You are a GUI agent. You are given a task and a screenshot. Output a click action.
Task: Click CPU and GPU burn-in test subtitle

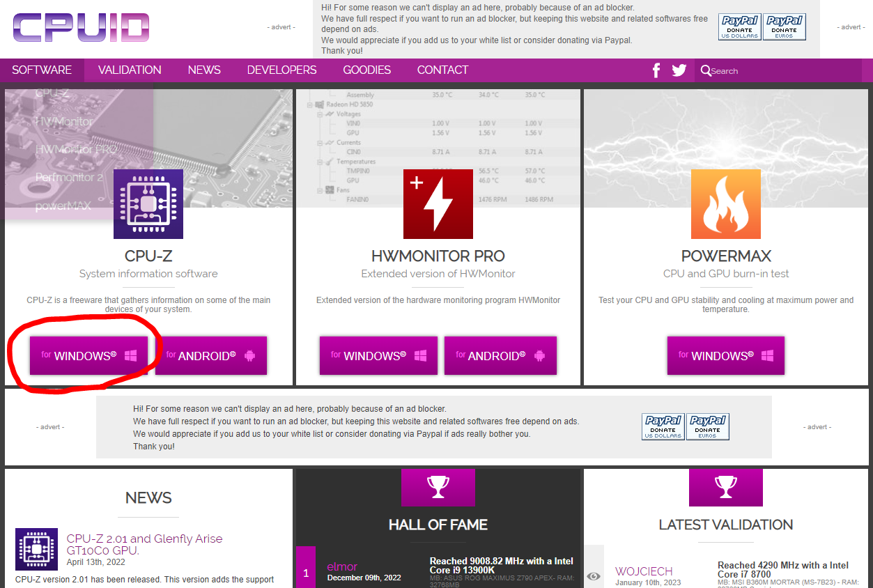point(726,274)
